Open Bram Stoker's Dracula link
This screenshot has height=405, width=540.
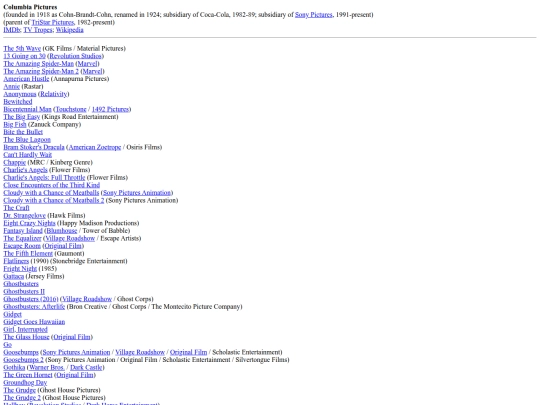point(34,147)
